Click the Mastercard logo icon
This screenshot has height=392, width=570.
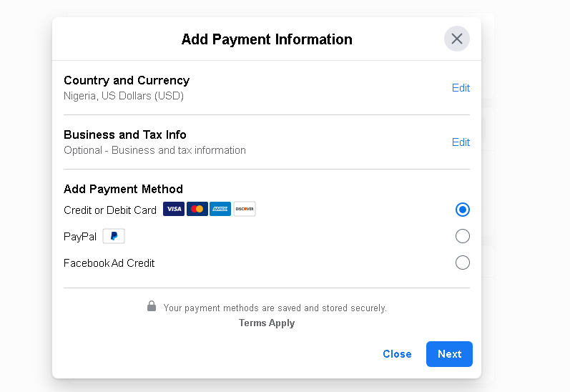(197, 210)
